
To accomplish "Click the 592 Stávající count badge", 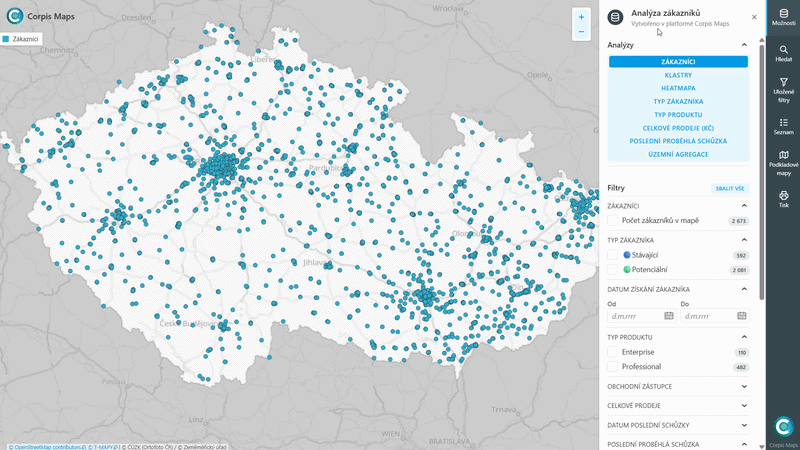I will tap(741, 255).
